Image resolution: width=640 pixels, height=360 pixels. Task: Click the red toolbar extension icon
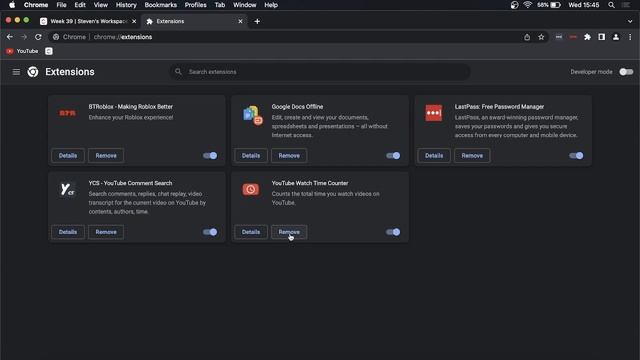[573, 37]
